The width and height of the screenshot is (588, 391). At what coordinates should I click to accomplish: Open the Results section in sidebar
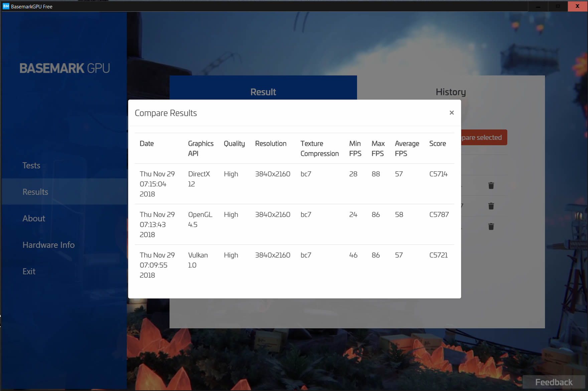(64, 192)
